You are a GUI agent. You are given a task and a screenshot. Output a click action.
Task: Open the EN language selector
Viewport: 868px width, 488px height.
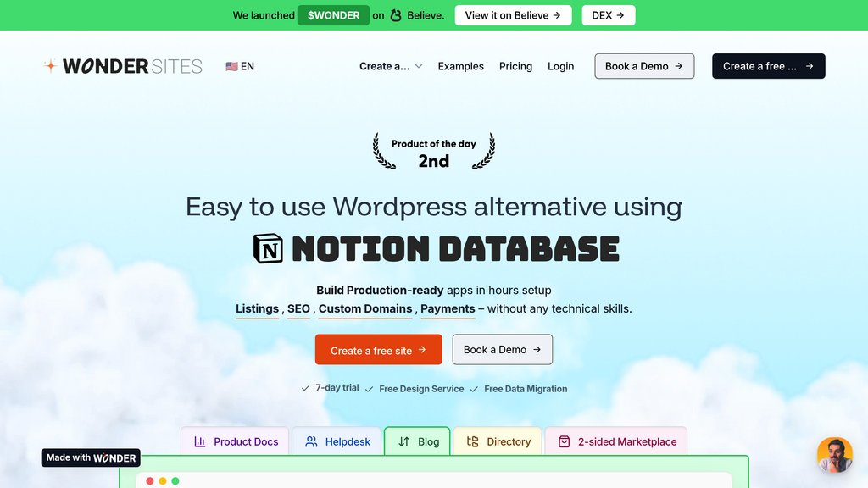[240, 66]
